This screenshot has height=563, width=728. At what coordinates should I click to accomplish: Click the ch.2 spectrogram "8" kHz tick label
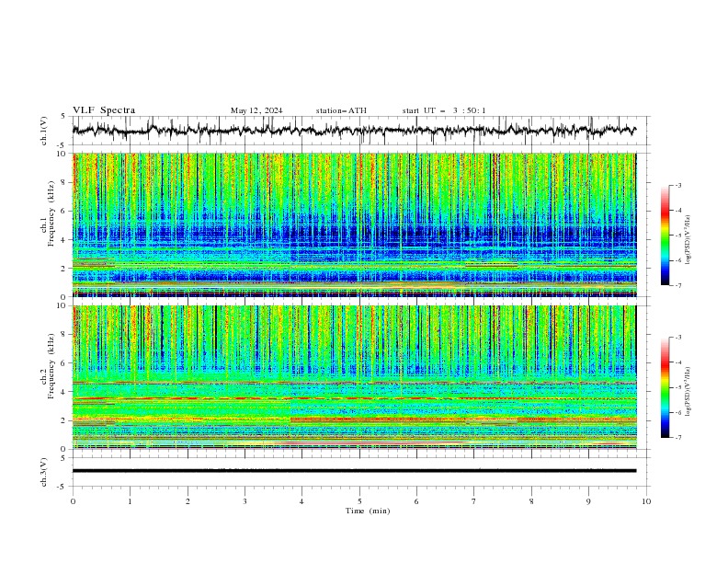click(x=63, y=335)
